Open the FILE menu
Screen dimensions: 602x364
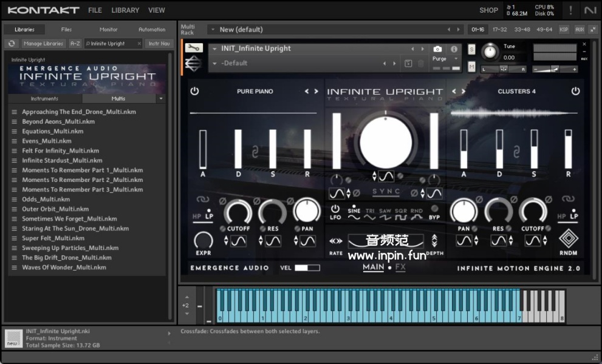pos(95,10)
